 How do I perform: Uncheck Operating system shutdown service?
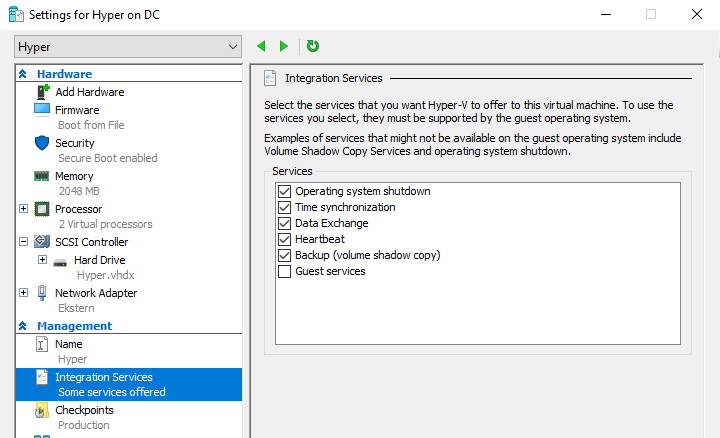point(285,191)
